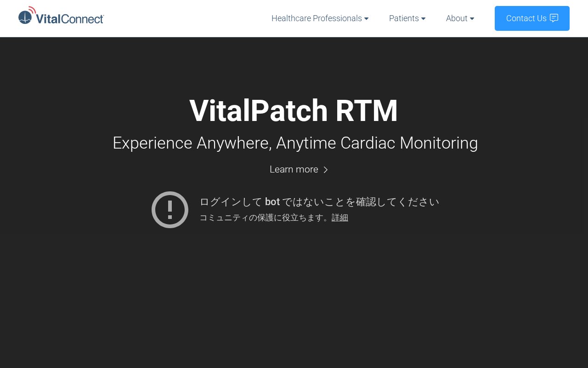This screenshot has width=588, height=368.
Task: Open the 詳細 details link
Action: click(340, 218)
